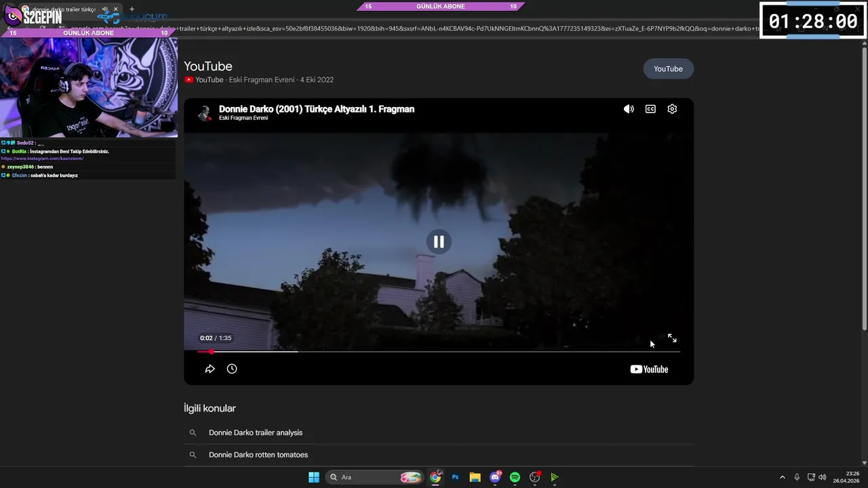
Task: Expand hidden system tray icons chevron
Action: (x=782, y=477)
